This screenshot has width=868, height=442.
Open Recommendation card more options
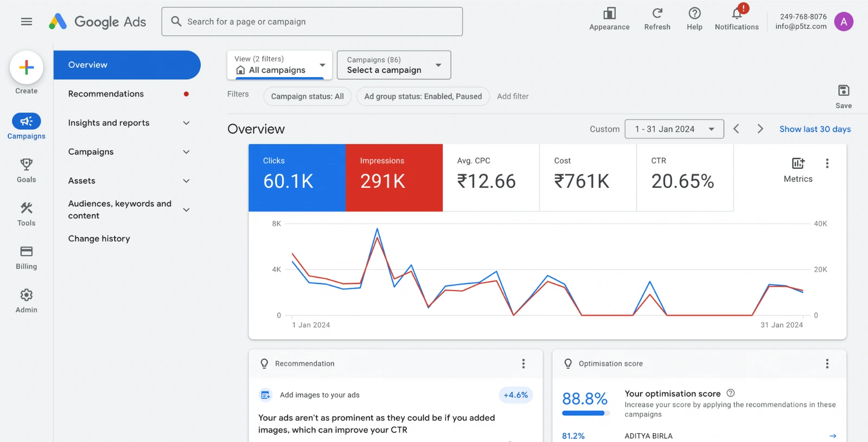pos(524,364)
